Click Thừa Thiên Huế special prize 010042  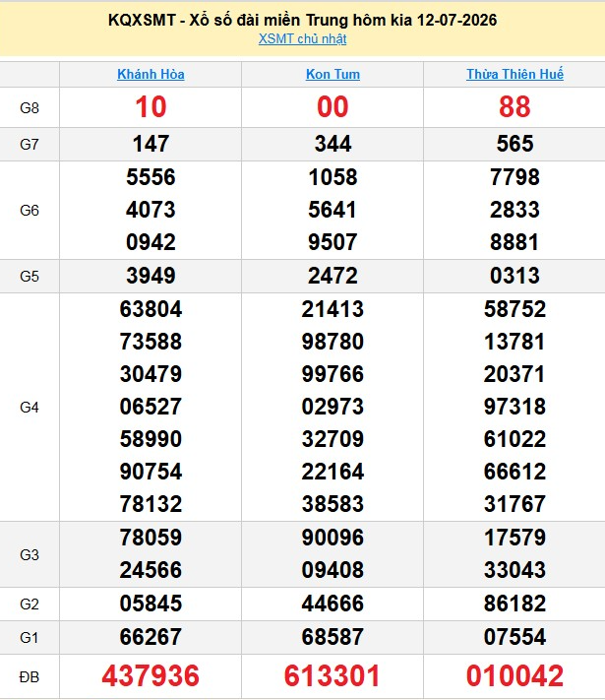[514, 676]
